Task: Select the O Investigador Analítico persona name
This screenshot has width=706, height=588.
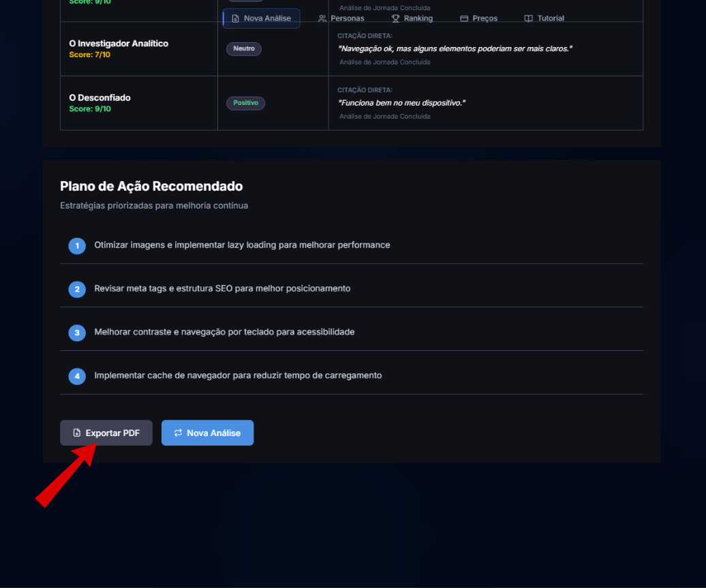Action: [x=119, y=44]
